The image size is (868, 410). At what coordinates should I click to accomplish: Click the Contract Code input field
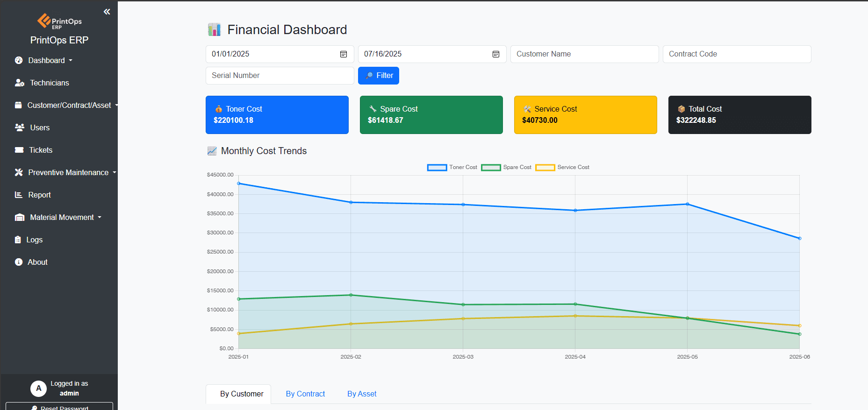point(737,54)
